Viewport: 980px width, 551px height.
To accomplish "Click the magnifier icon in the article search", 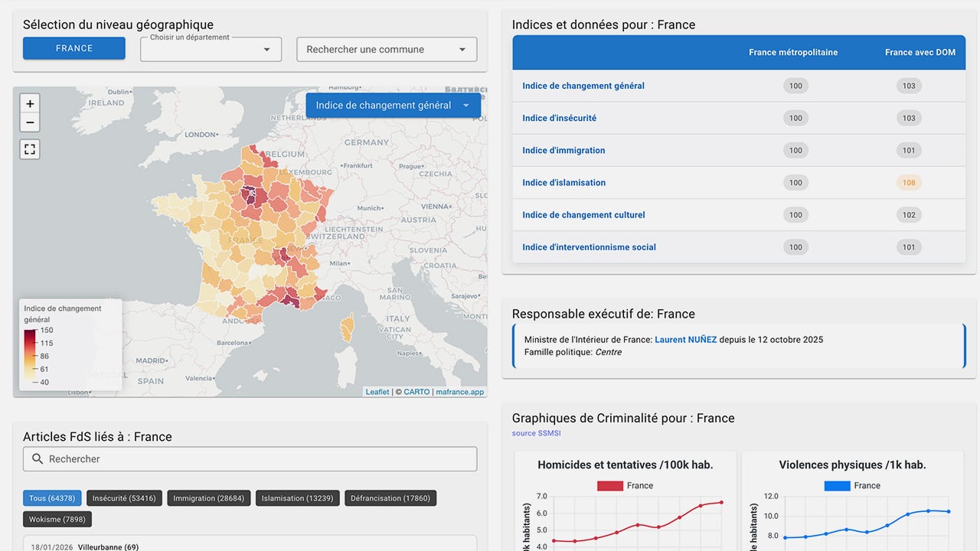I will [x=37, y=458].
